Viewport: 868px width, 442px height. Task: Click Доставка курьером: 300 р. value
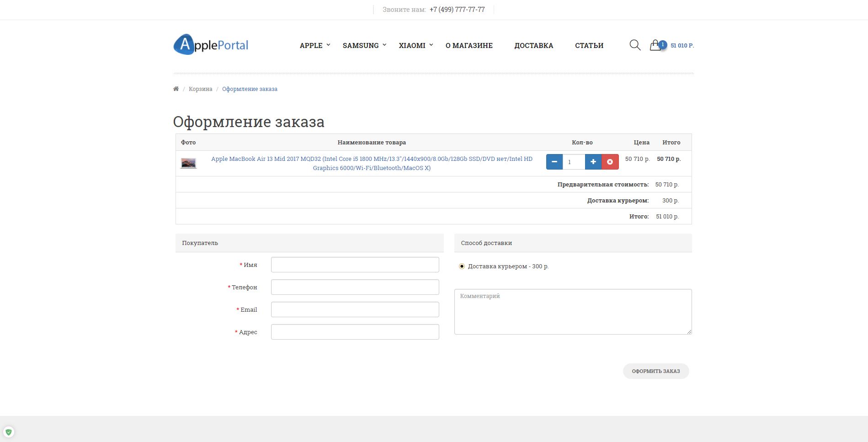(x=671, y=200)
